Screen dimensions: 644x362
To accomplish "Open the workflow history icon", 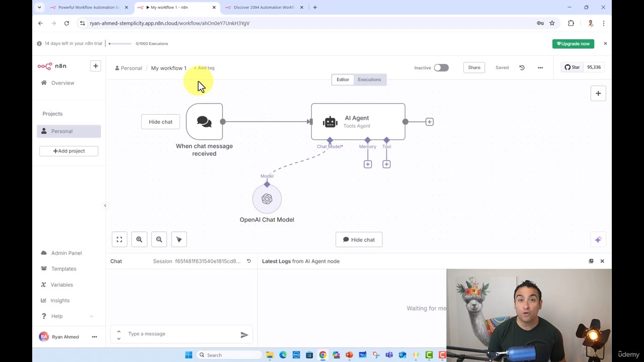I will 522,67.
